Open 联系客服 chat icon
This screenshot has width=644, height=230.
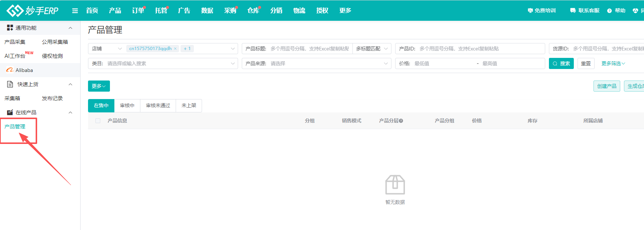[573, 11]
